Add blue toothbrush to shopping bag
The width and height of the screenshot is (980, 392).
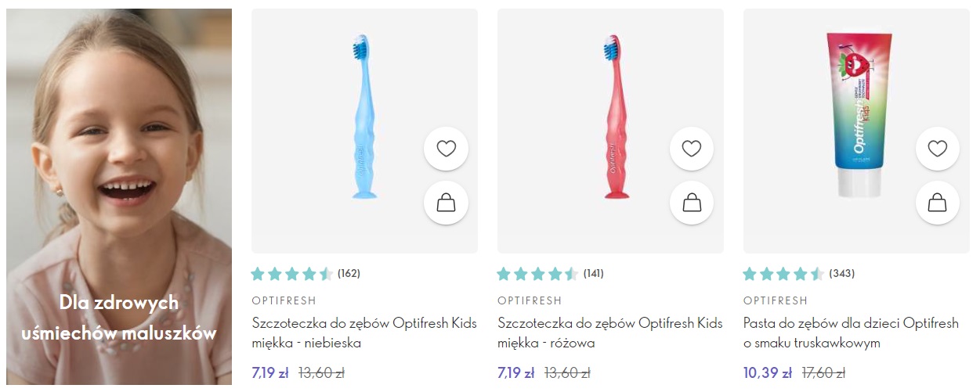click(x=446, y=203)
